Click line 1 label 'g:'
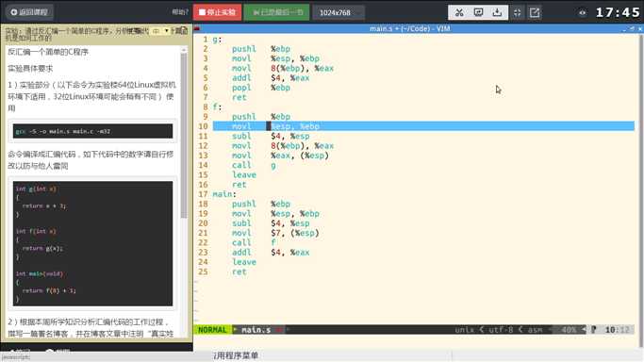 (x=217, y=40)
